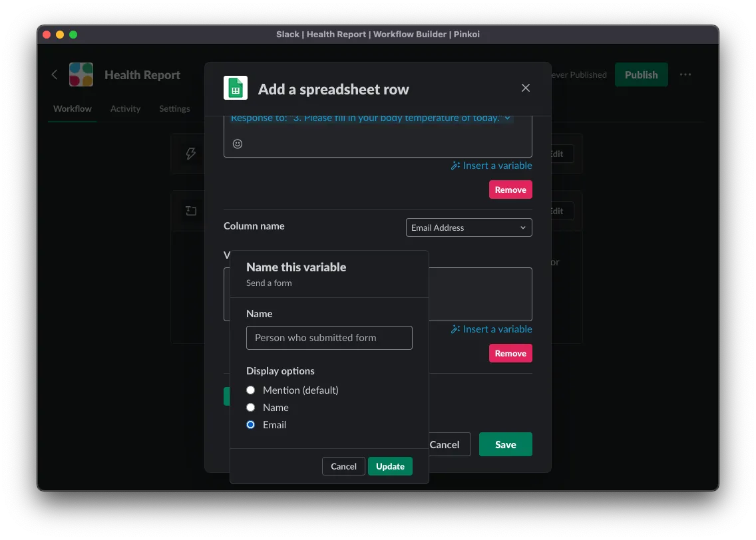Select the Mention (default) display option

pyautogui.click(x=251, y=390)
